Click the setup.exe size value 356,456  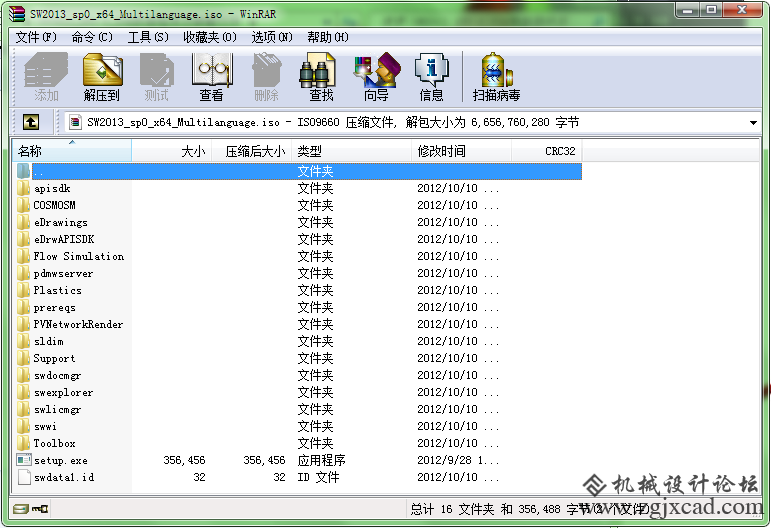[x=184, y=460]
